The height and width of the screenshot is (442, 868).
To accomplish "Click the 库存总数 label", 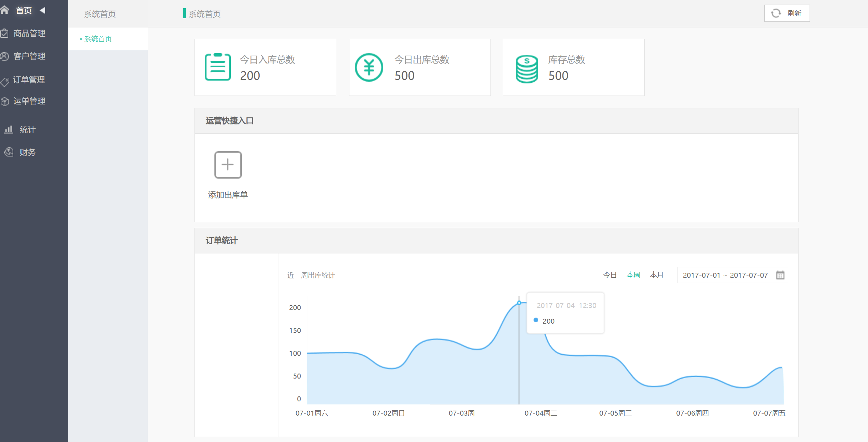I will [x=566, y=60].
